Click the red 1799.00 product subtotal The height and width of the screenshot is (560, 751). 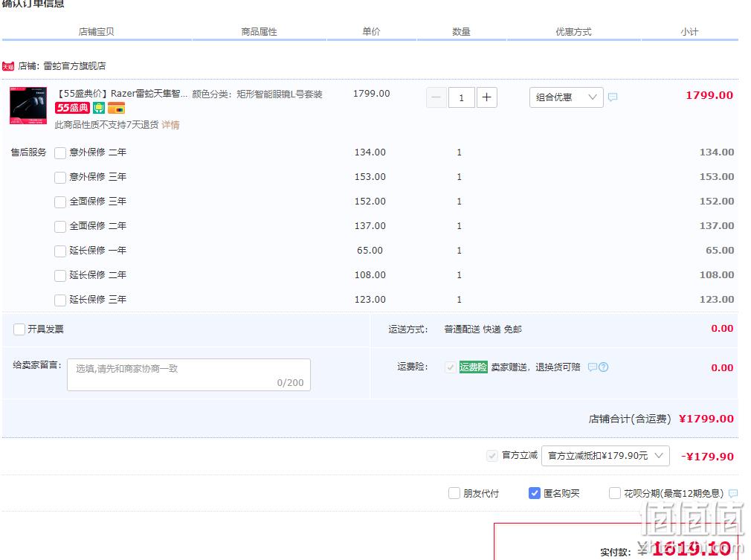coord(709,95)
